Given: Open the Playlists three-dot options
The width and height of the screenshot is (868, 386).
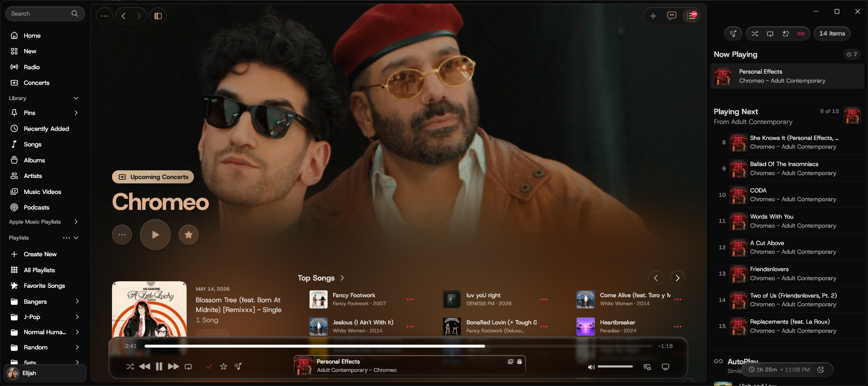Looking at the screenshot, I should click(x=66, y=238).
